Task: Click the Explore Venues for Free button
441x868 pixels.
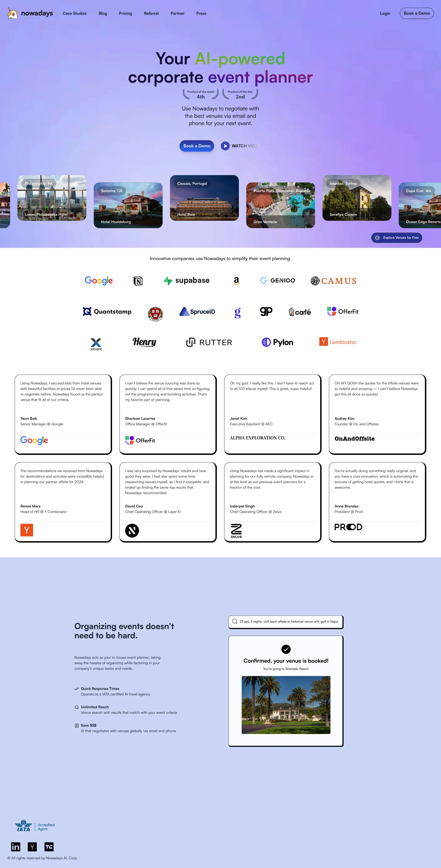Action: [398, 237]
